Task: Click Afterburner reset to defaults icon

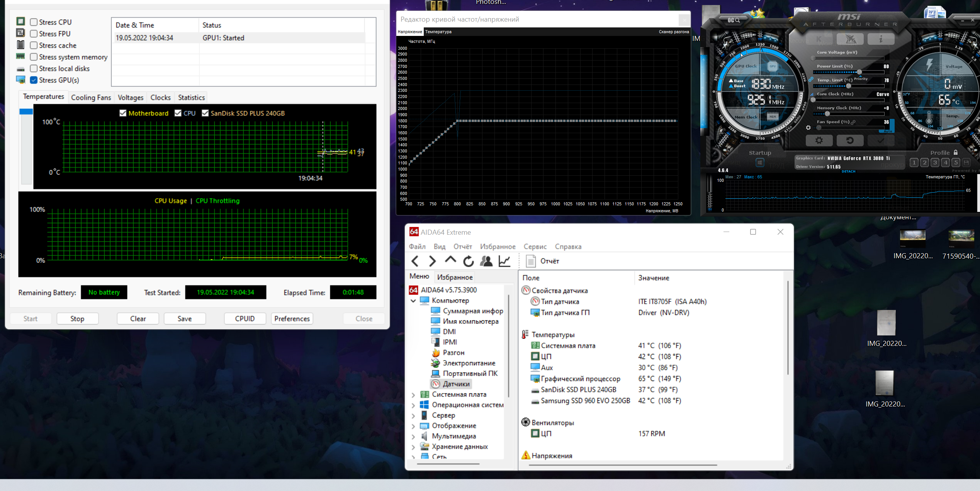Action: pyautogui.click(x=850, y=141)
